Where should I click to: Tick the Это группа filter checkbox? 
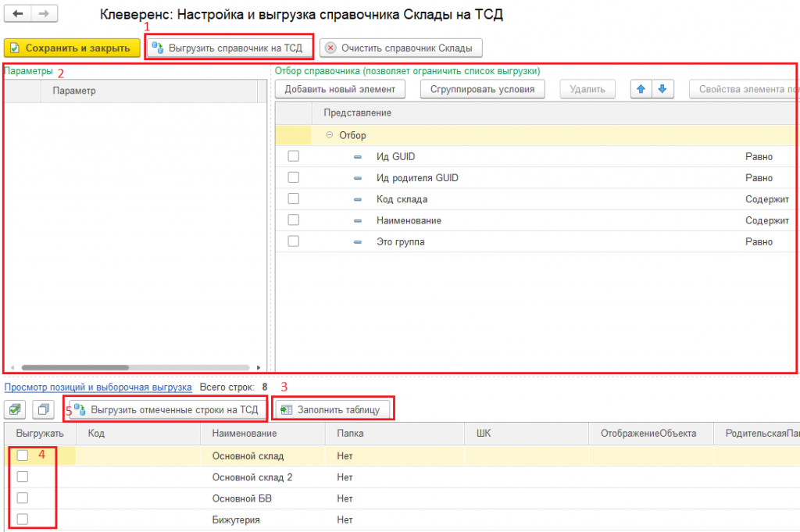pos(294,242)
